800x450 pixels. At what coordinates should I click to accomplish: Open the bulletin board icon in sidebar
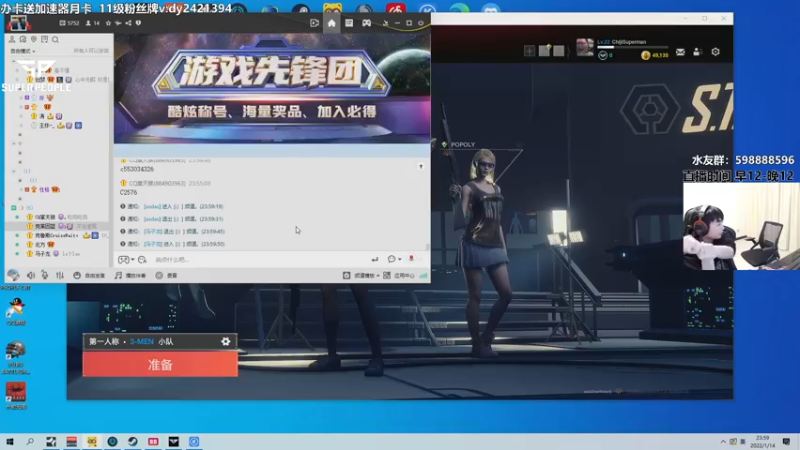coord(44,39)
